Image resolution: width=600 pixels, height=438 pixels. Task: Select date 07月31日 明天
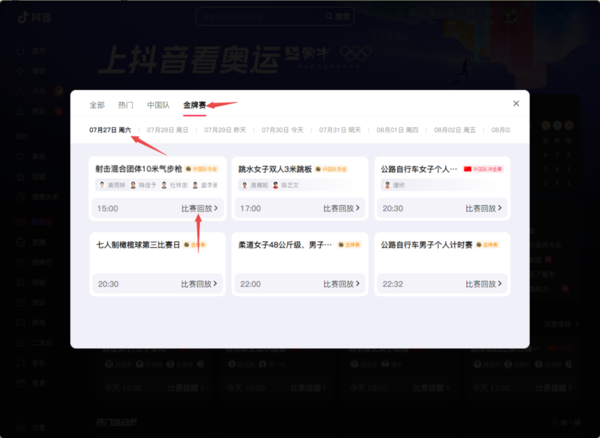(x=340, y=130)
